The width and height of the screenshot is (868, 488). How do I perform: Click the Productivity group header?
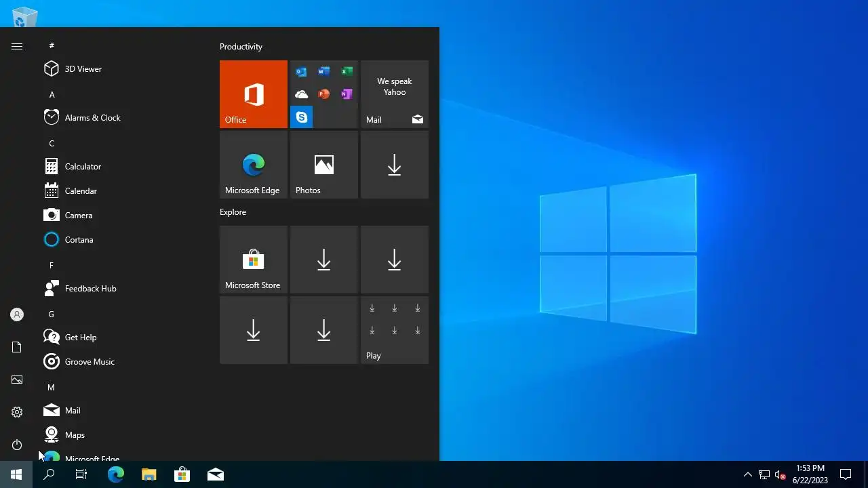click(241, 47)
